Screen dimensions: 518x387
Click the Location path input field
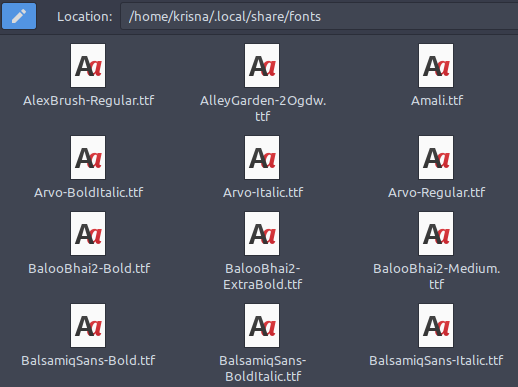319,16
